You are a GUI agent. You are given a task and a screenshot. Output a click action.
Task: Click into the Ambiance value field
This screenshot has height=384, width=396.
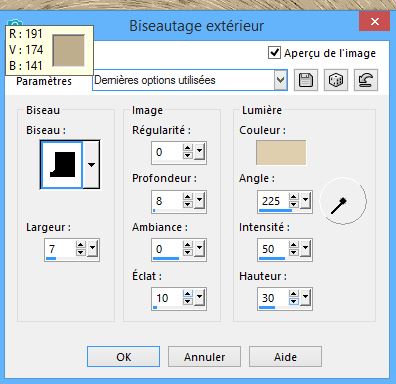[168, 249]
